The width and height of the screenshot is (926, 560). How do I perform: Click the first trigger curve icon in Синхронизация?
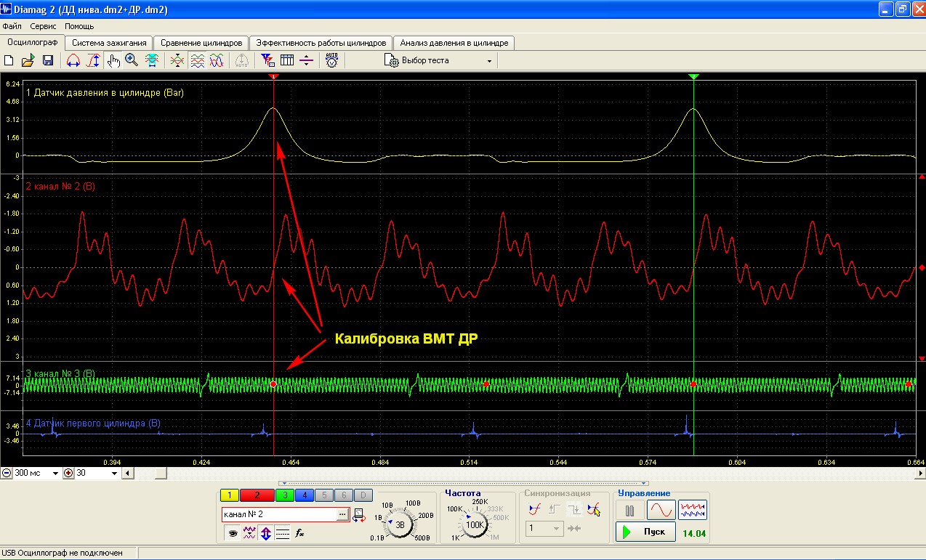[x=534, y=509]
